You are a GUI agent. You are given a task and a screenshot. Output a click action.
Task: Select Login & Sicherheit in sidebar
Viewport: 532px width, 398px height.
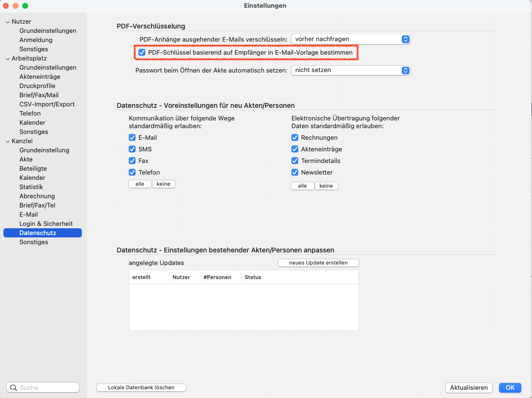pos(46,224)
